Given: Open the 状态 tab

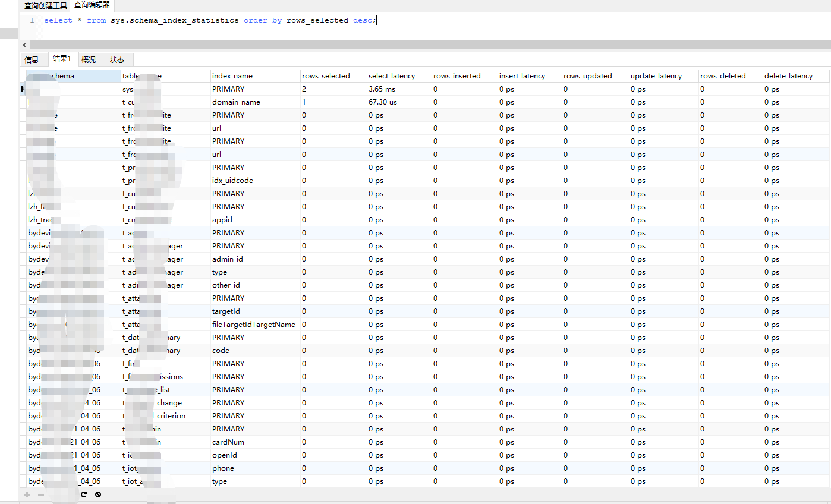Looking at the screenshot, I should point(117,59).
